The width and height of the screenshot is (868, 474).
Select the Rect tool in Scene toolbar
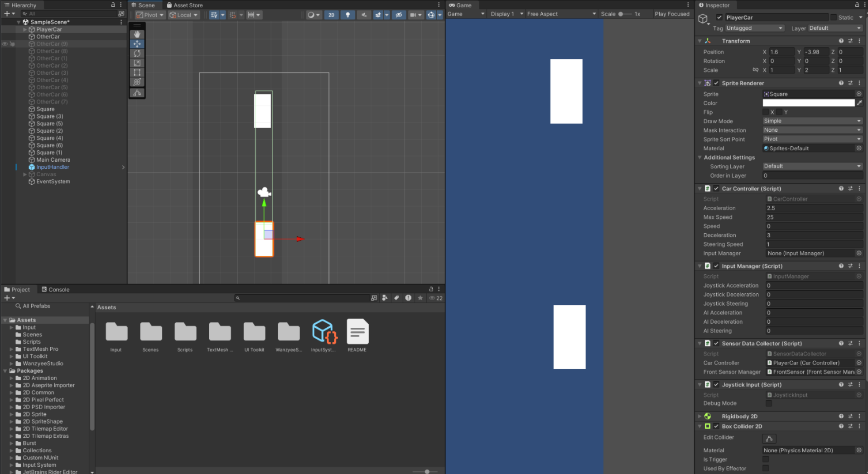click(x=137, y=72)
